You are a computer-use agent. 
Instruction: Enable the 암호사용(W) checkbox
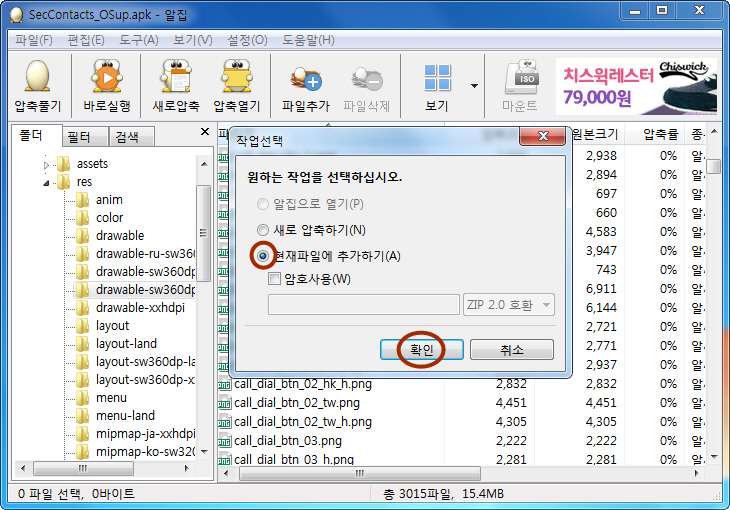pyautogui.click(x=275, y=279)
